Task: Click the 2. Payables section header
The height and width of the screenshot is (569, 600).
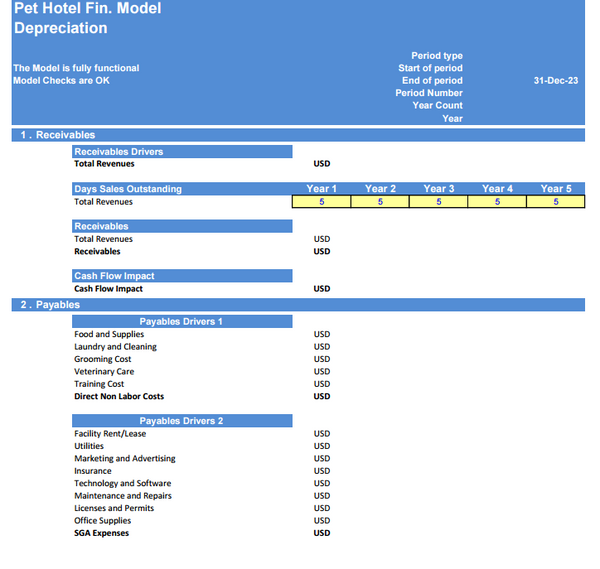Action: [x=51, y=305]
